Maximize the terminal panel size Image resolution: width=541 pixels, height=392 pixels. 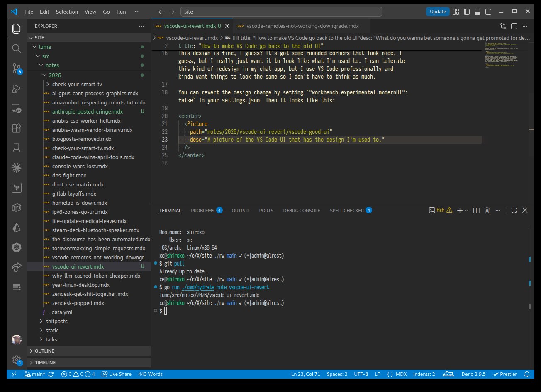point(514,211)
